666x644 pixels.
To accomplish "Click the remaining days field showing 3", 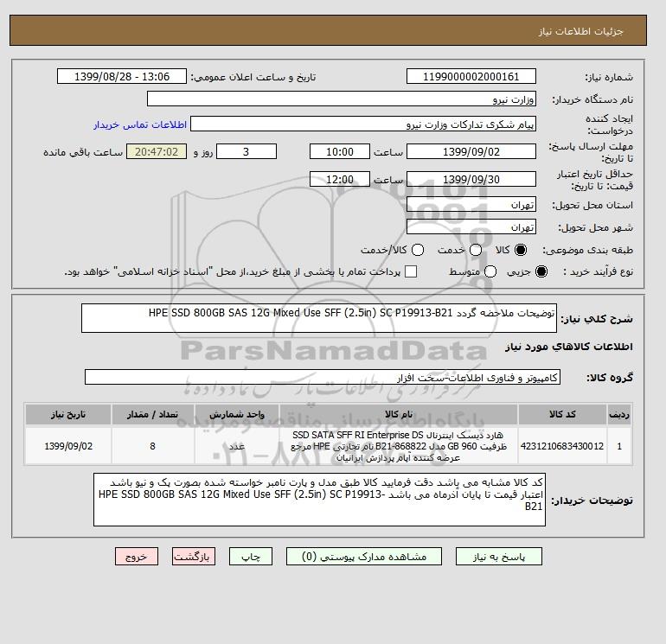I will (247, 151).
